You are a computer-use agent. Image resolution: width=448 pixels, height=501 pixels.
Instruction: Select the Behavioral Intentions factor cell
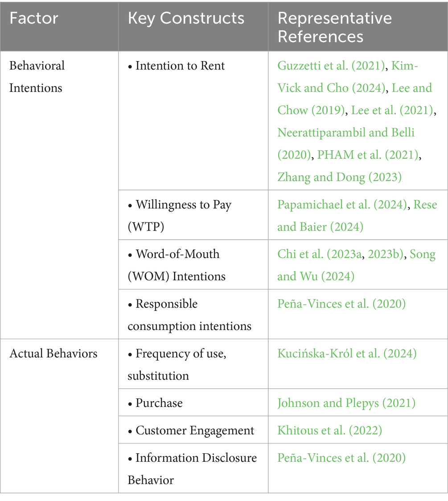pos(37,77)
